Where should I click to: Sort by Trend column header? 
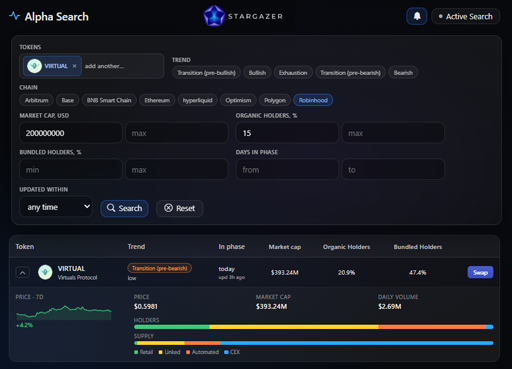coord(136,247)
